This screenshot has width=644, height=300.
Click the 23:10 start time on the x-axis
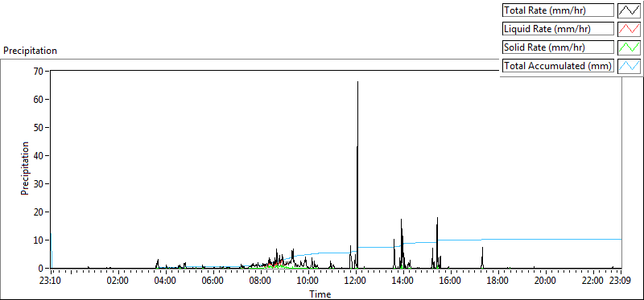coord(51,282)
